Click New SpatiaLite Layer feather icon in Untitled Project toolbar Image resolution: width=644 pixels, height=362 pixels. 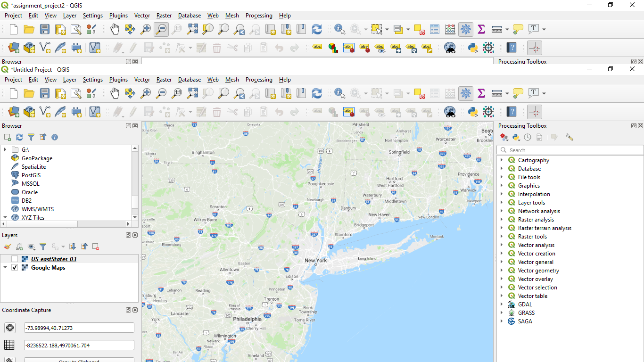pyautogui.click(x=60, y=112)
